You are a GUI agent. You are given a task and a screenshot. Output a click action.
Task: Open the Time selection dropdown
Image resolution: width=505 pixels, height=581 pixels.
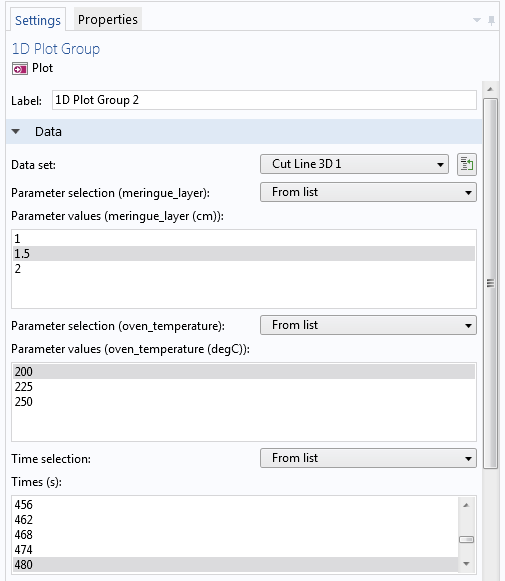(368, 458)
